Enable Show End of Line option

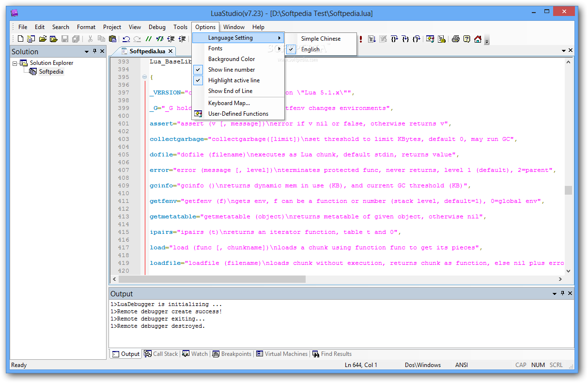[x=238, y=91]
